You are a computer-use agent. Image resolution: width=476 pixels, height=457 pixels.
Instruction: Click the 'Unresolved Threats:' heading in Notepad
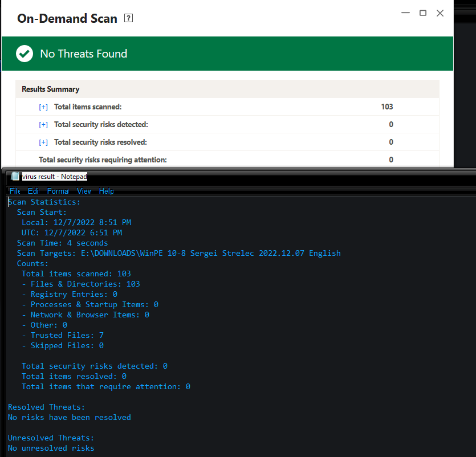pyautogui.click(x=51, y=438)
